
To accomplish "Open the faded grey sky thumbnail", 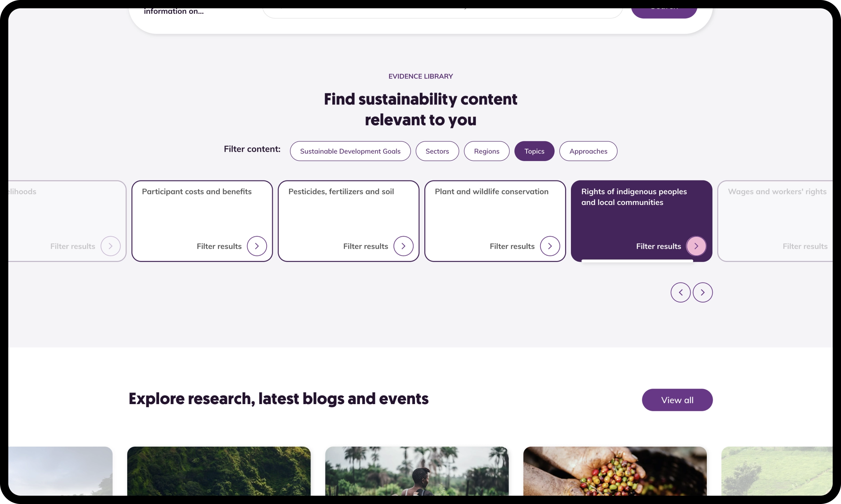I will point(61,471).
